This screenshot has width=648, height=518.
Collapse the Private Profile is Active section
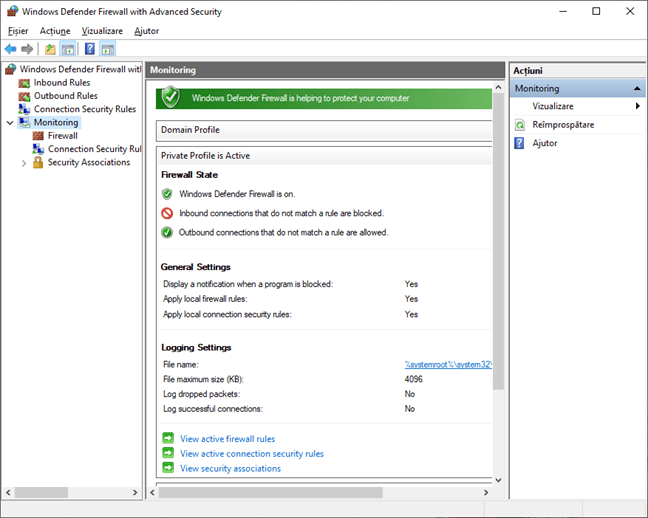[x=324, y=155]
